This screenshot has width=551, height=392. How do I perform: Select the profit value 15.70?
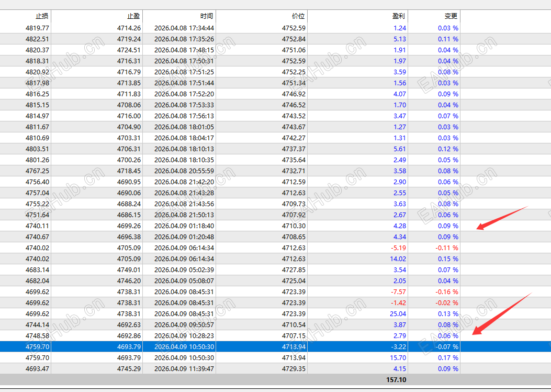pyautogui.click(x=398, y=358)
